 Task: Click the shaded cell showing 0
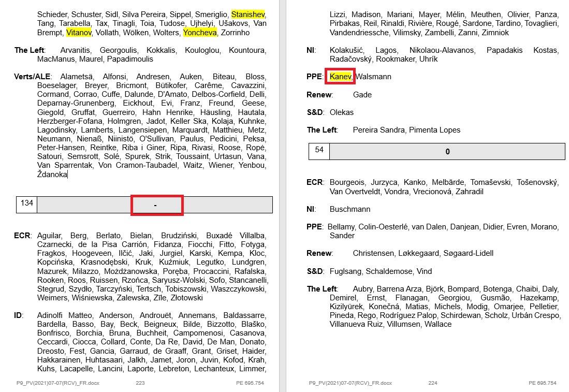coord(447,152)
